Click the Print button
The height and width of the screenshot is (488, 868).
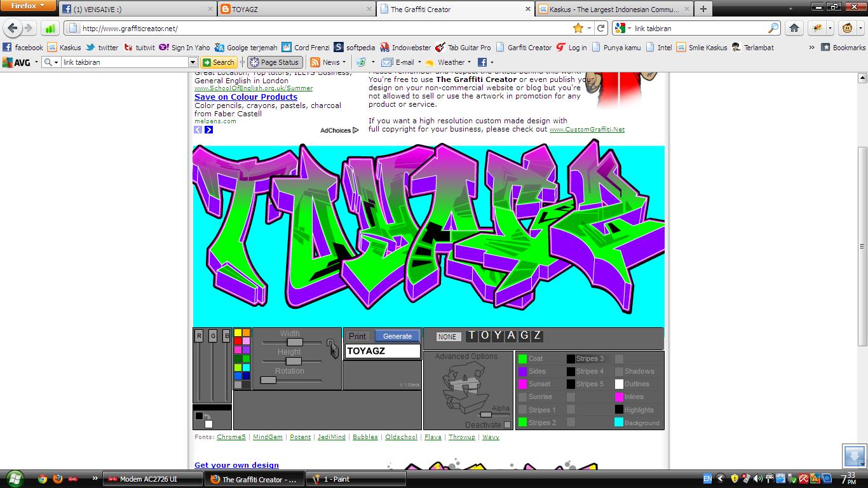[x=357, y=336]
